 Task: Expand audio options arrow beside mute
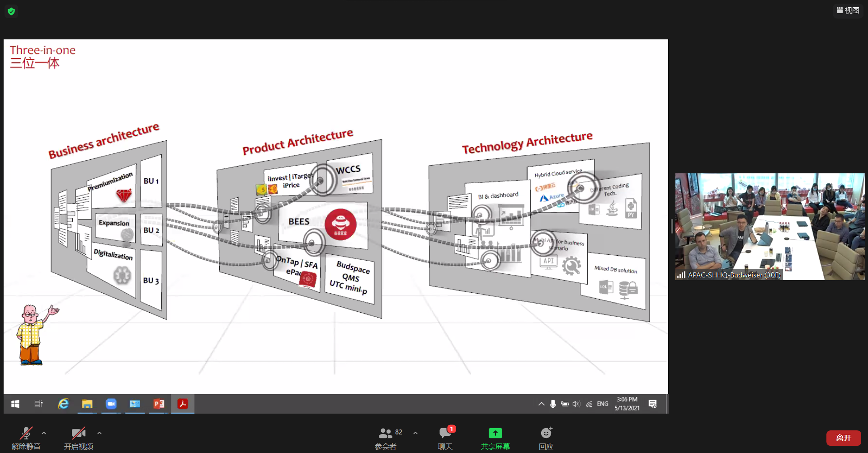click(x=44, y=433)
